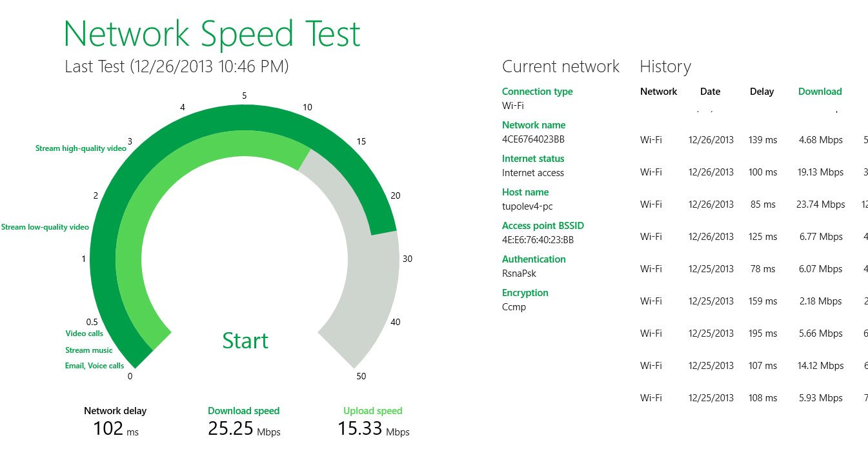This screenshot has height=458, width=868.
Task: Select the history row with 14.12 Mbps download
Action: (x=754, y=366)
